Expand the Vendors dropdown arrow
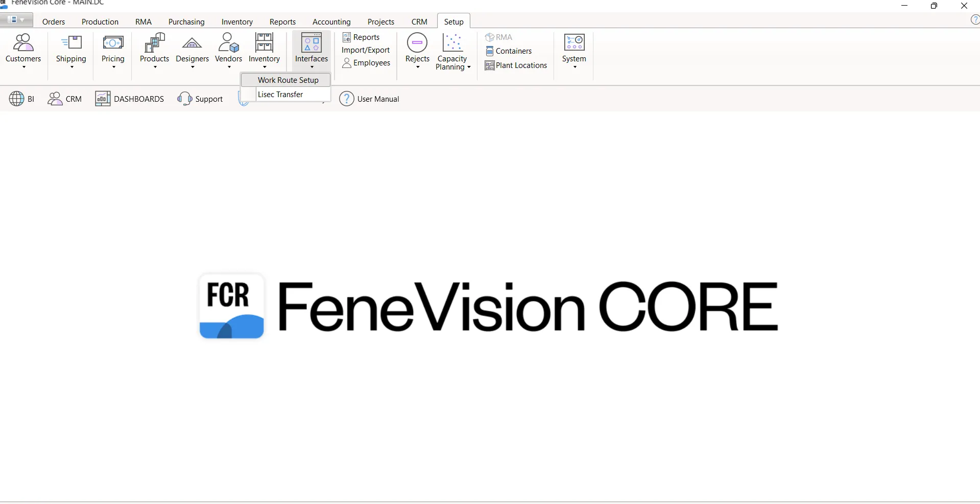980x504 pixels. click(x=229, y=67)
